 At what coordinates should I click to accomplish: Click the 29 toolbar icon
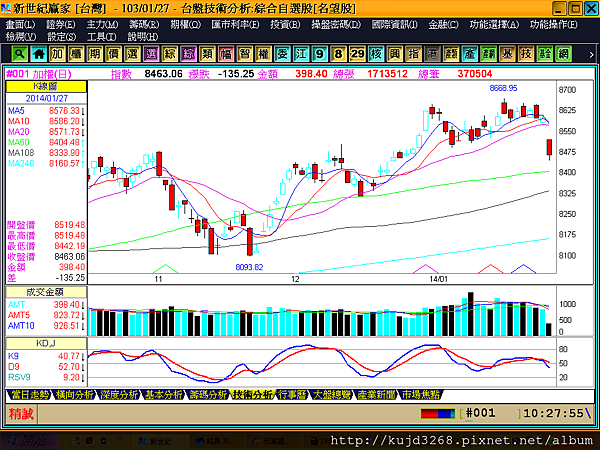[357, 54]
